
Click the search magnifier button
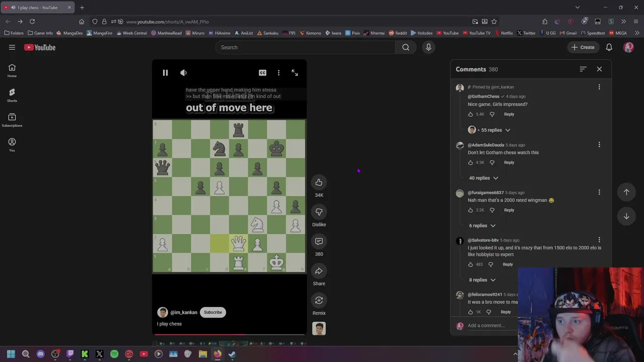pos(406,47)
